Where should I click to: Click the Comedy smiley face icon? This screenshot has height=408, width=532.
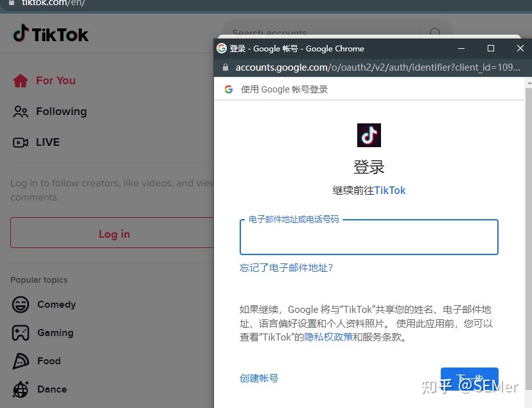21,304
